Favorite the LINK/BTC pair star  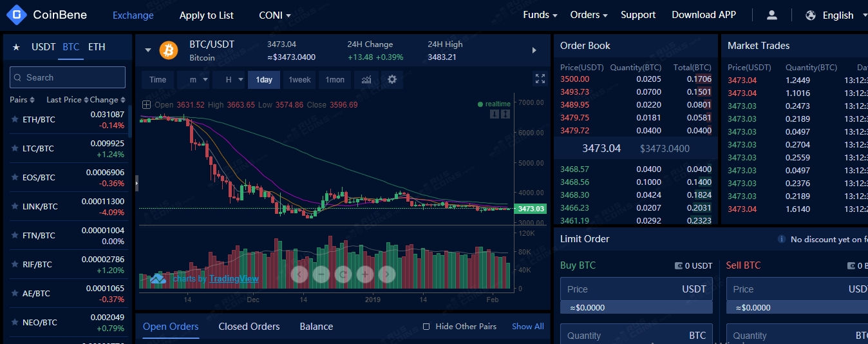[x=14, y=206]
